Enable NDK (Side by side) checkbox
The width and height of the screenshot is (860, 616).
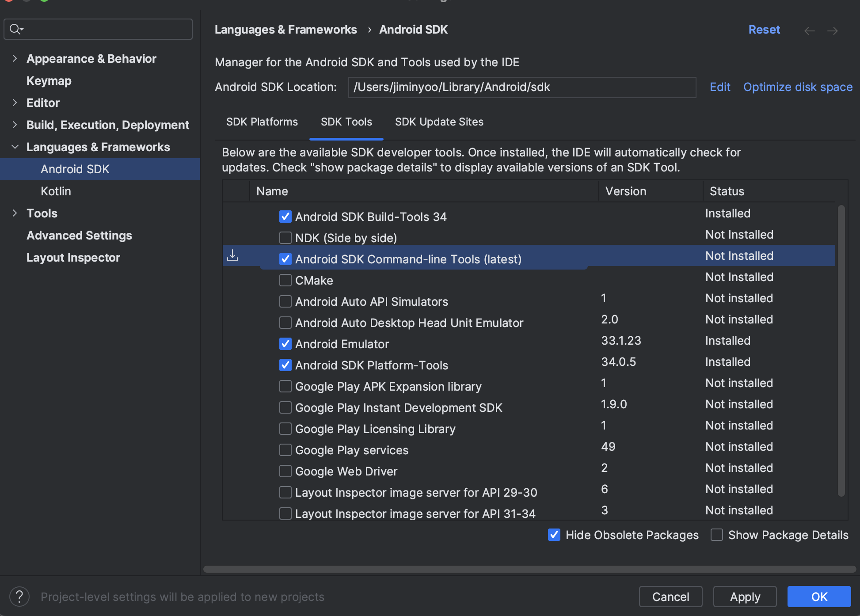(x=285, y=238)
